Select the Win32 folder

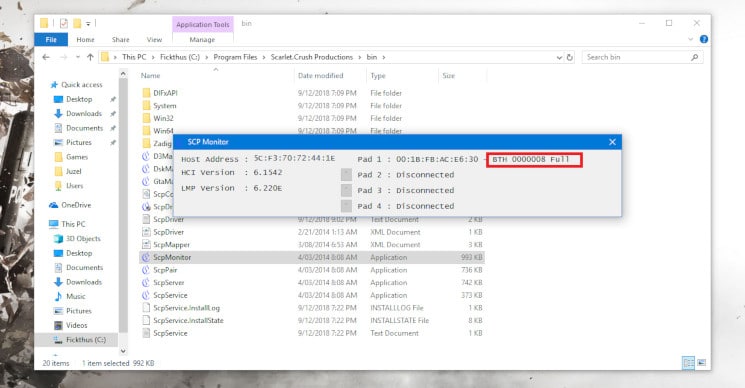point(163,118)
